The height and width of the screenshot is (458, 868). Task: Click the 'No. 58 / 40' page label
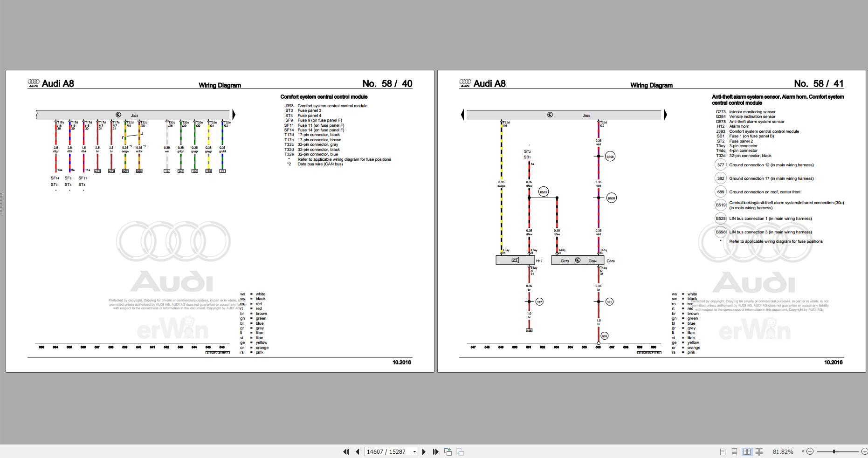[387, 83]
